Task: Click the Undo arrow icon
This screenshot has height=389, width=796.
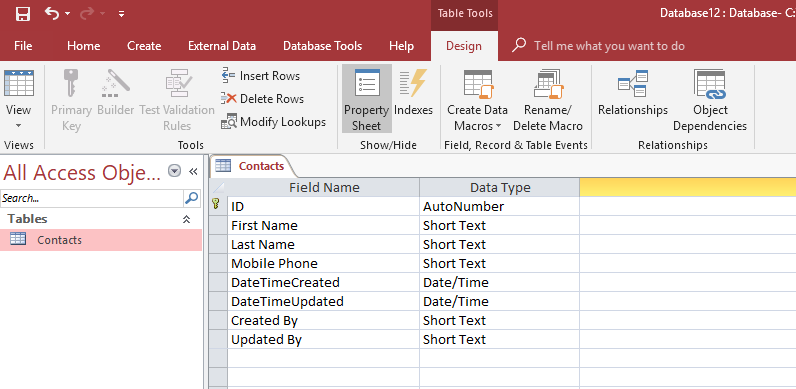Action: click(x=52, y=13)
